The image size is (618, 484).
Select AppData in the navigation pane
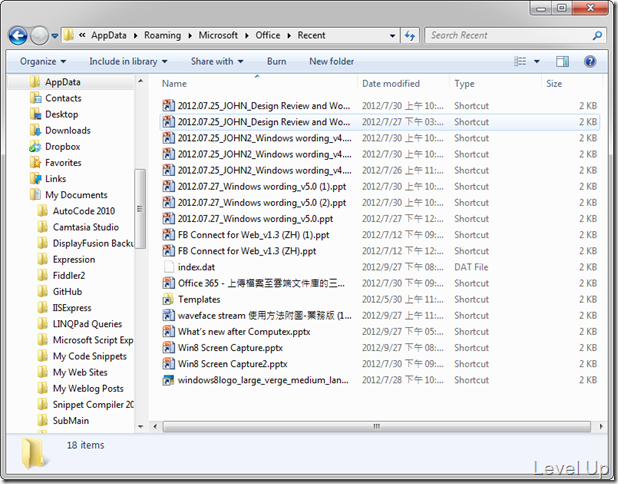[x=63, y=82]
